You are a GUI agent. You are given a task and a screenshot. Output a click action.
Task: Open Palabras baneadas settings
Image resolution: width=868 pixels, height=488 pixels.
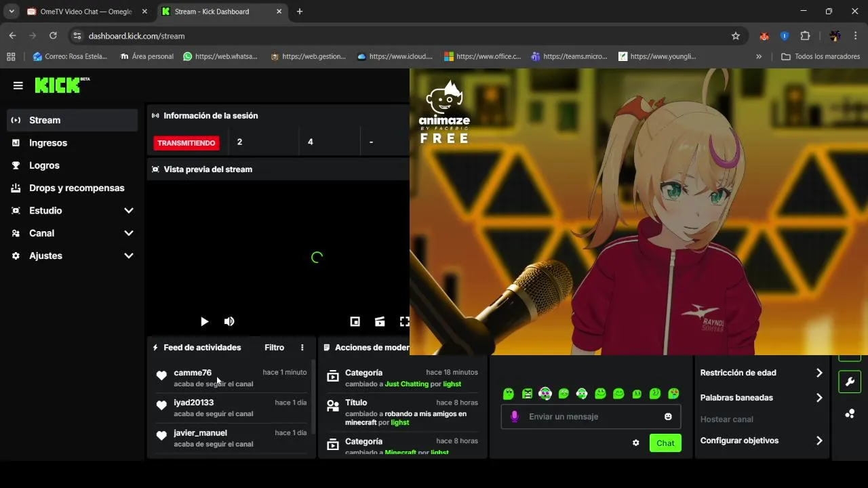point(762,398)
